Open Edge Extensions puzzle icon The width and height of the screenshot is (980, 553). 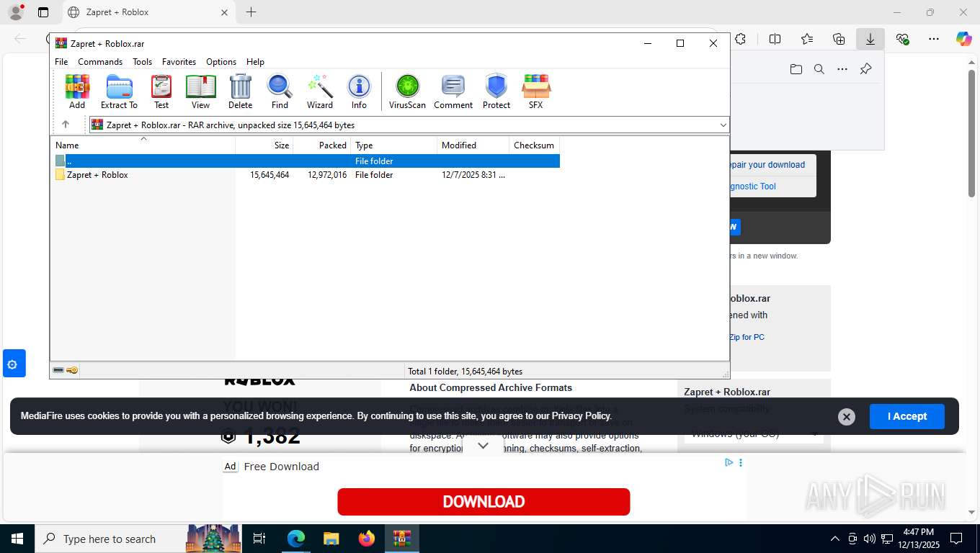coord(740,39)
